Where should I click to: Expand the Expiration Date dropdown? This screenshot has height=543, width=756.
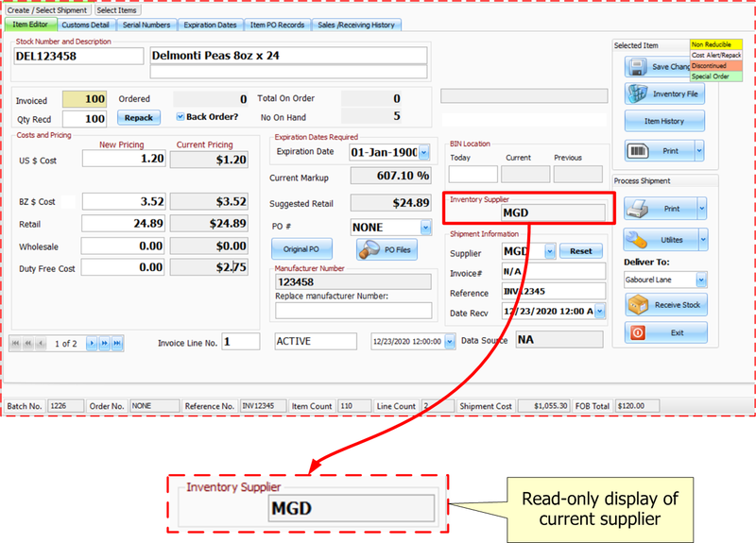tap(423, 153)
